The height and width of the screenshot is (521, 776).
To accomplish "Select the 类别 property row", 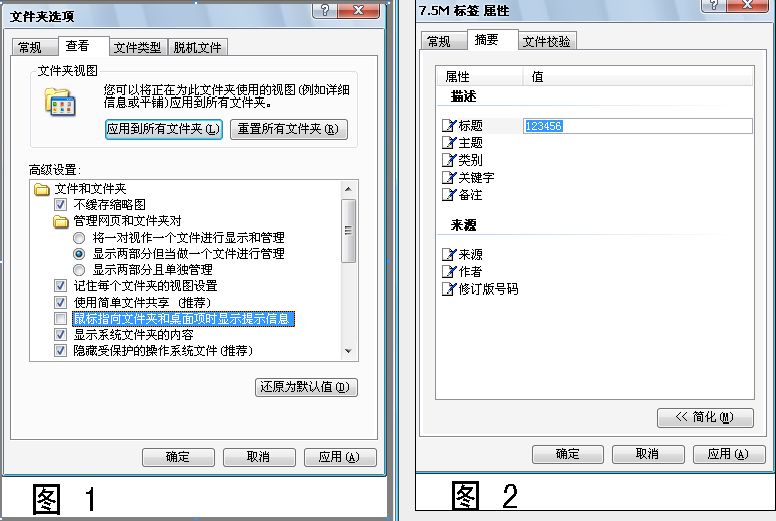I will 596,160.
